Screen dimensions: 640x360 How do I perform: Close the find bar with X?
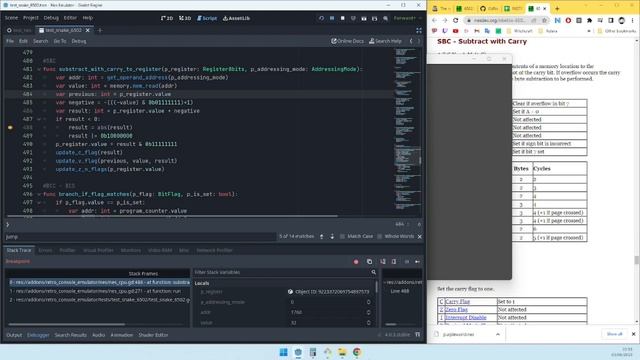(x=420, y=237)
